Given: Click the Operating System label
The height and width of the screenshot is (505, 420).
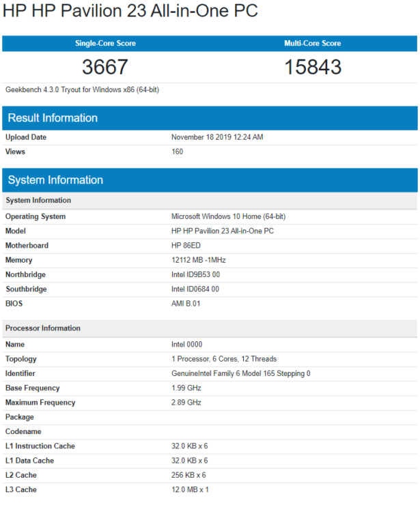Looking at the screenshot, I should pyautogui.click(x=36, y=216).
